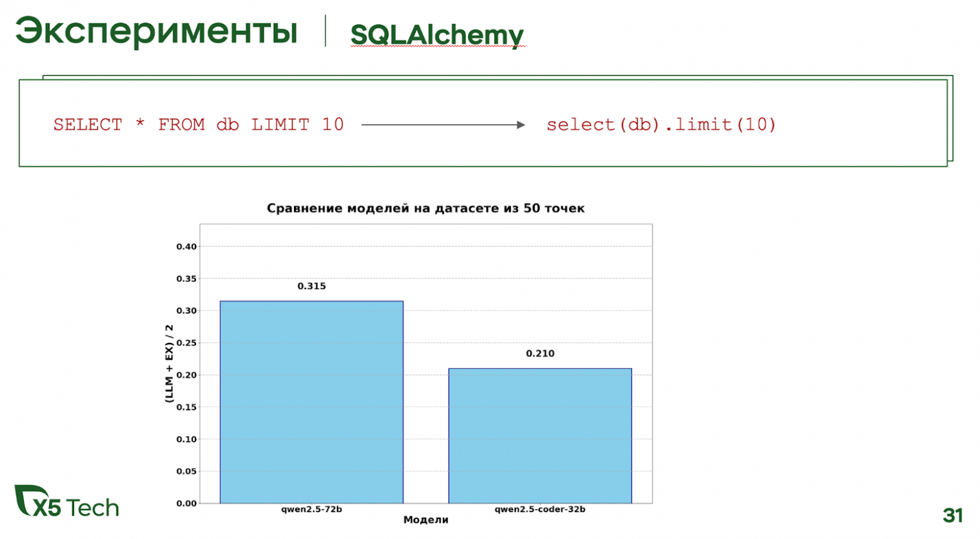Screen dimensions: 980x539
Task: Click the SELECT * FROM db LIMIT 10 text
Action: click(x=199, y=124)
